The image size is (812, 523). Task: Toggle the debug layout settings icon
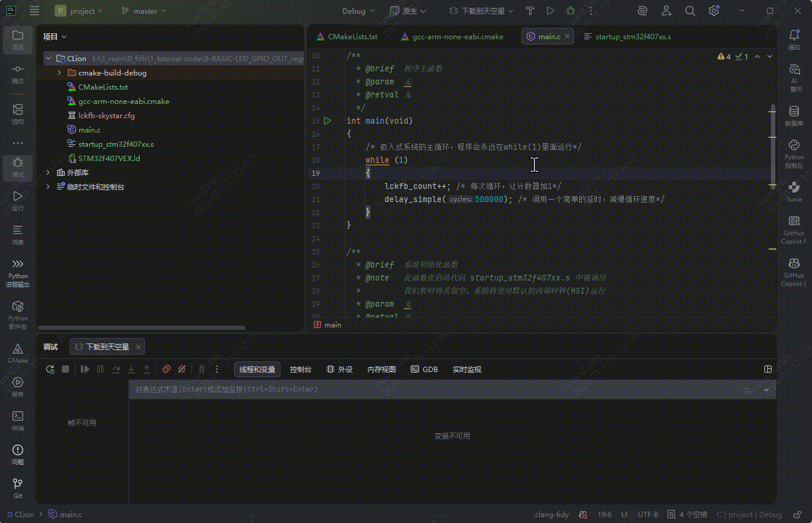point(768,369)
